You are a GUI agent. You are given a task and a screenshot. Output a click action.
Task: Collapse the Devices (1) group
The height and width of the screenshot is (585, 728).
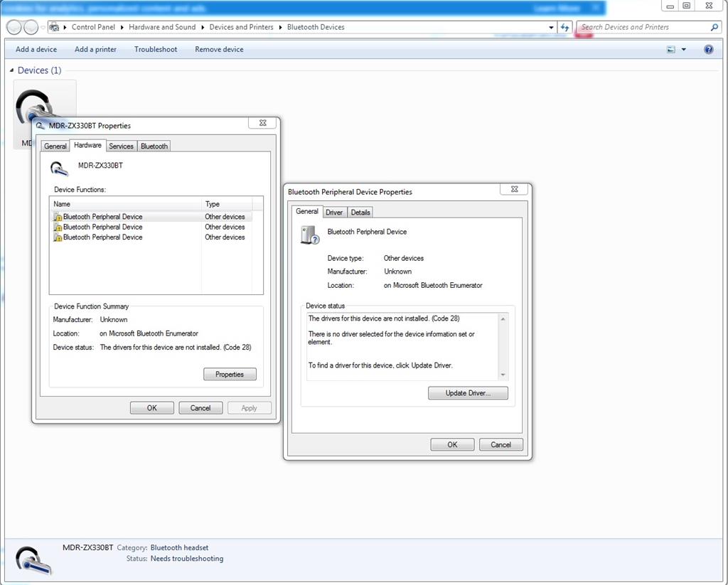(x=11, y=70)
